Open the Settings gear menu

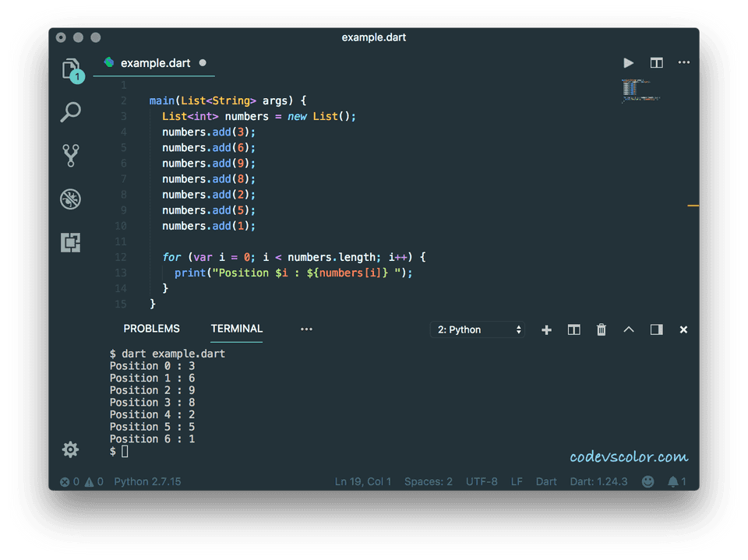pyautogui.click(x=70, y=449)
